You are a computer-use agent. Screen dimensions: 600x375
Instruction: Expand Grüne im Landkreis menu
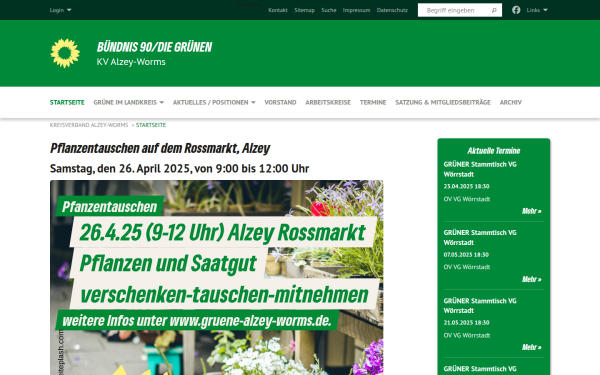129,102
